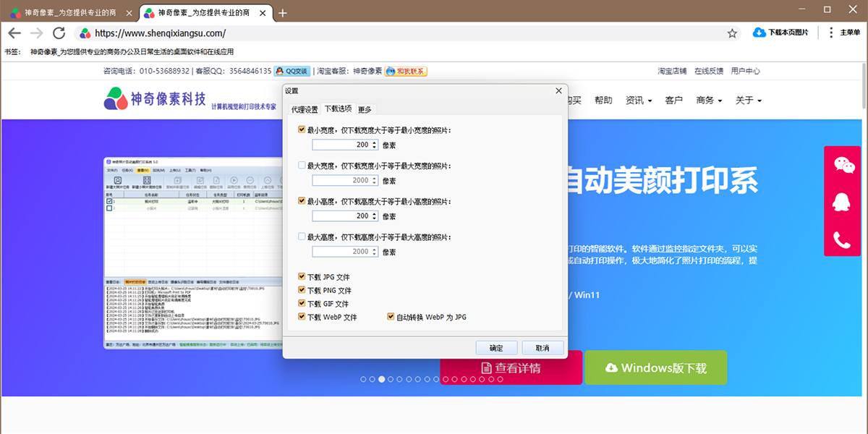
Task: Enable the maximum height checkbox
Action: [x=302, y=237]
